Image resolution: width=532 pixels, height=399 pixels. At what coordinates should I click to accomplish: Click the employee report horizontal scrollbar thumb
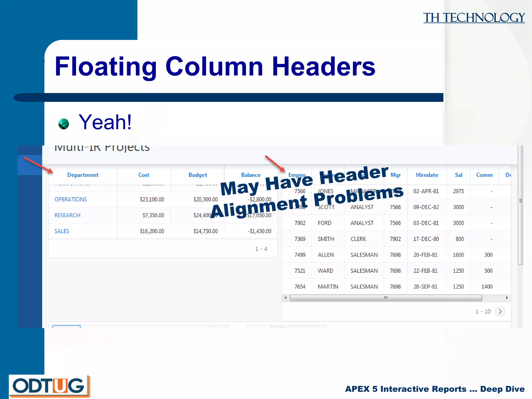pos(386,298)
